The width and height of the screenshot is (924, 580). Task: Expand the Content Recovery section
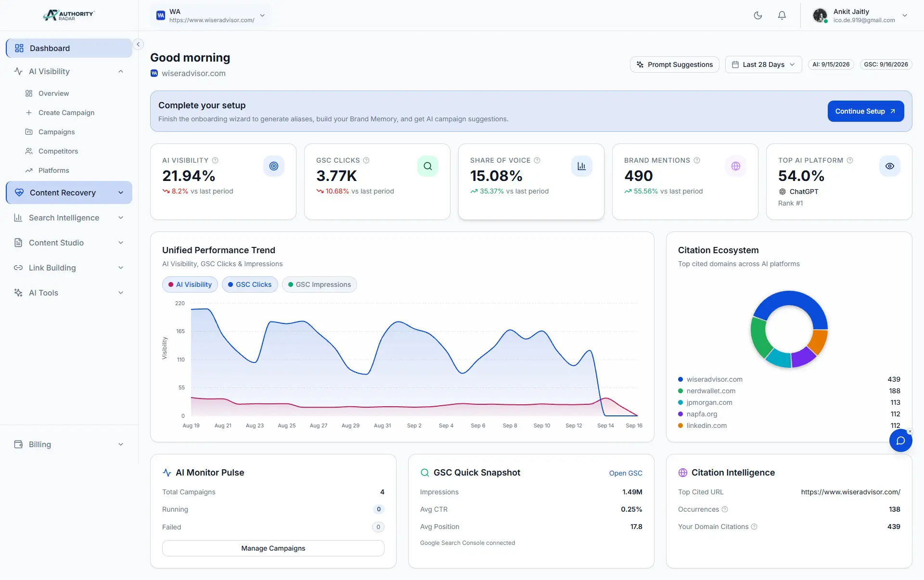pyautogui.click(x=69, y=193)
